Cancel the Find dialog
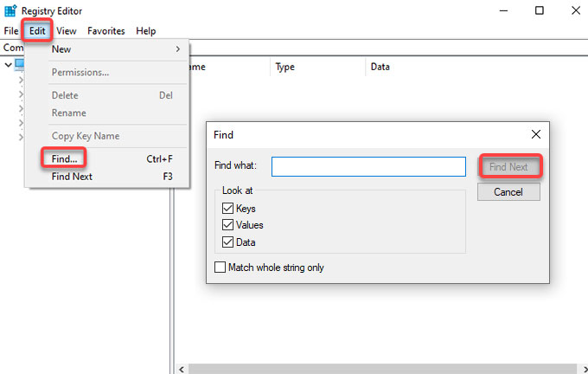Image resolution: width=588 pixels, height=374 pixels. (508, 192)
